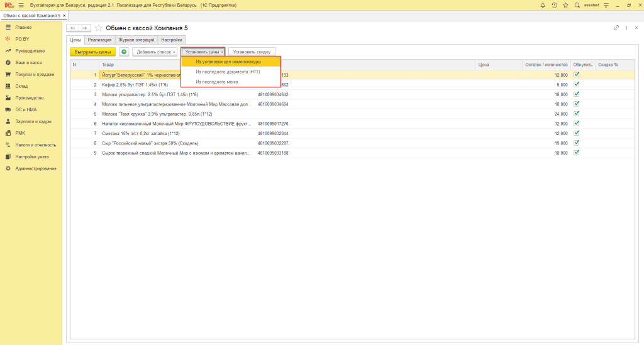Switch to the Журнал операций tab
Viewport: 644px width, 345px height.
pyautogui.click(x=136, y=40)
